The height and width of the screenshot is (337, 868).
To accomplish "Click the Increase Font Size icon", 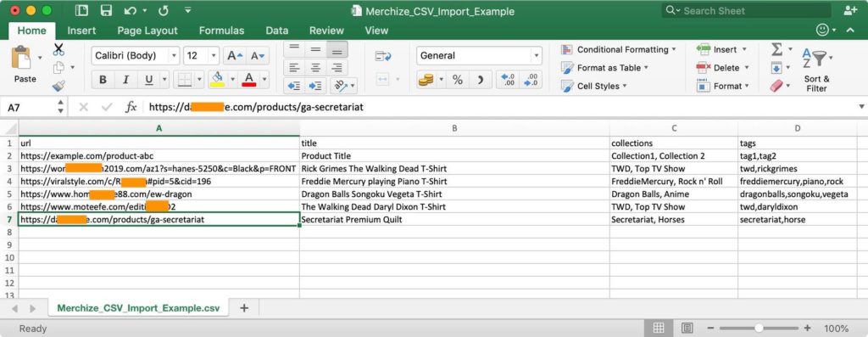I will 235,55.
